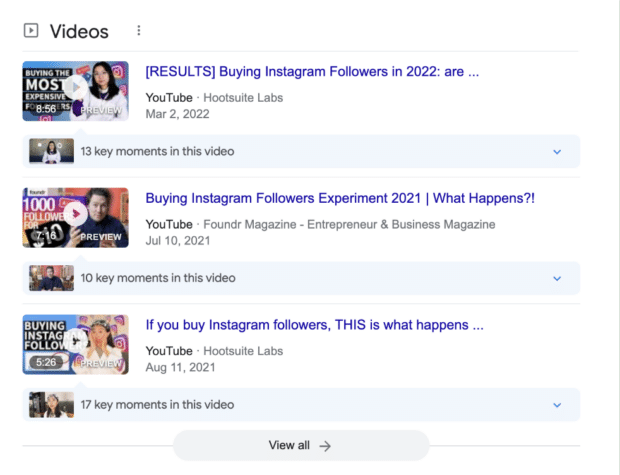
Task: Expand the 10 key moments chevron
Action: click(557, 279)
